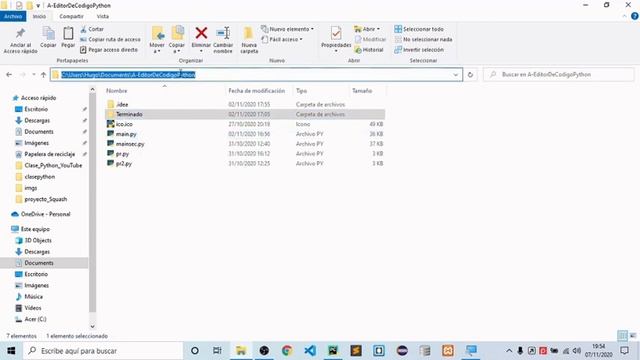Click Seleccionar todo
The image size is (640, 360).
[x=419, y=29]
